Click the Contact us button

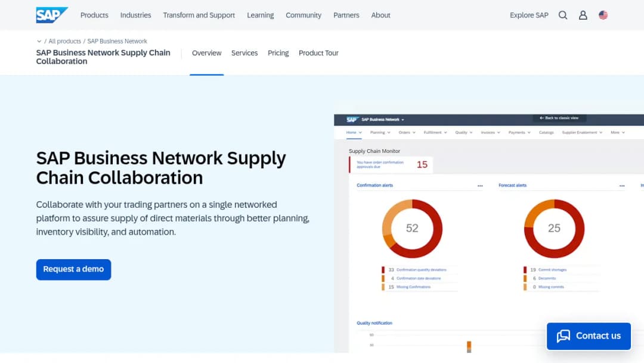[589, 336]
